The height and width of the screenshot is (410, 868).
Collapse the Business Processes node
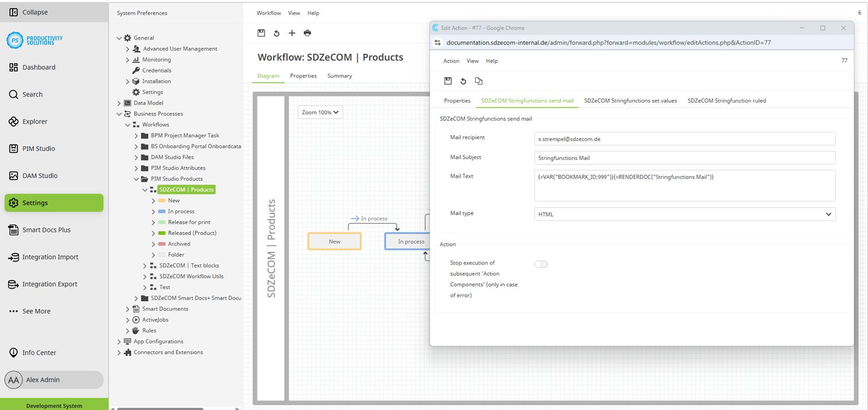(x=119, y=114)
